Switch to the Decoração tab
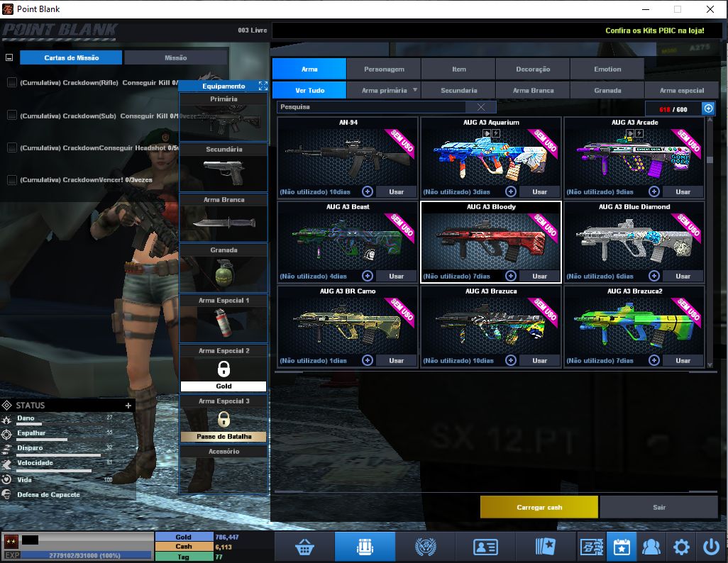728x563 pixels. pyautogui.click(x=533, y=69)
